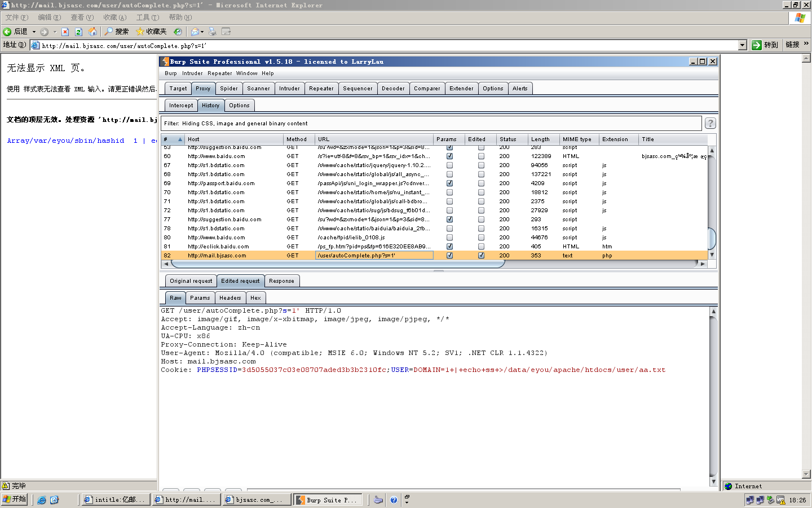Open the Back button history dropdown arrow
The height and width of the screenshot is (508, 812).
pyautogui.click(x=34, y=32)
